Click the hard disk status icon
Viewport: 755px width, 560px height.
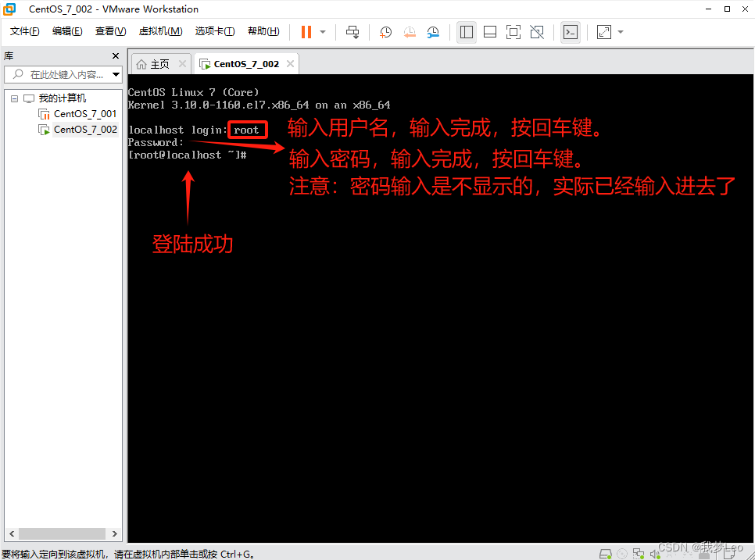605,552
